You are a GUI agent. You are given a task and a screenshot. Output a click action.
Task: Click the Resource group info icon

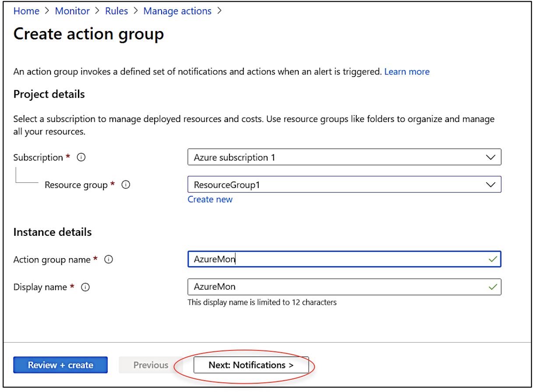(125, 185)
